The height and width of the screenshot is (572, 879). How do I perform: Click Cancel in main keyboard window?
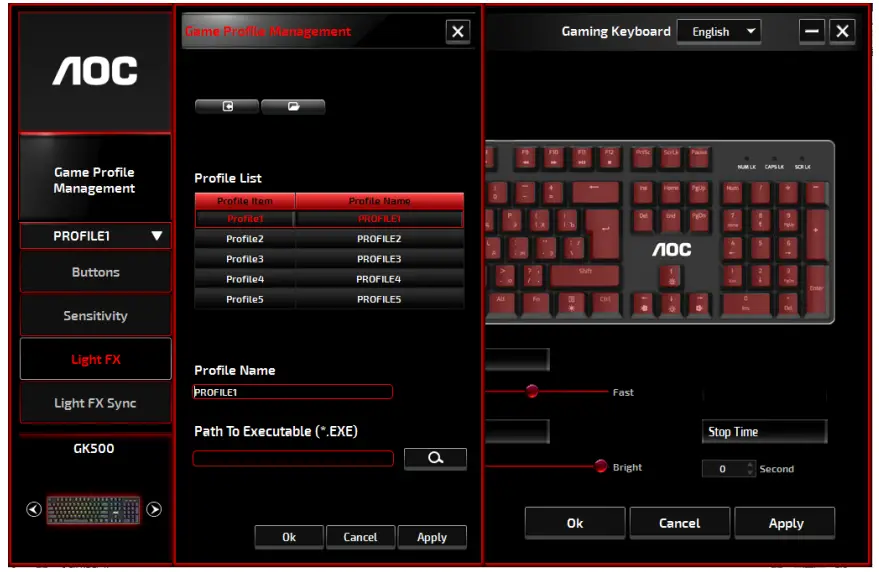[x=679, y=523]
